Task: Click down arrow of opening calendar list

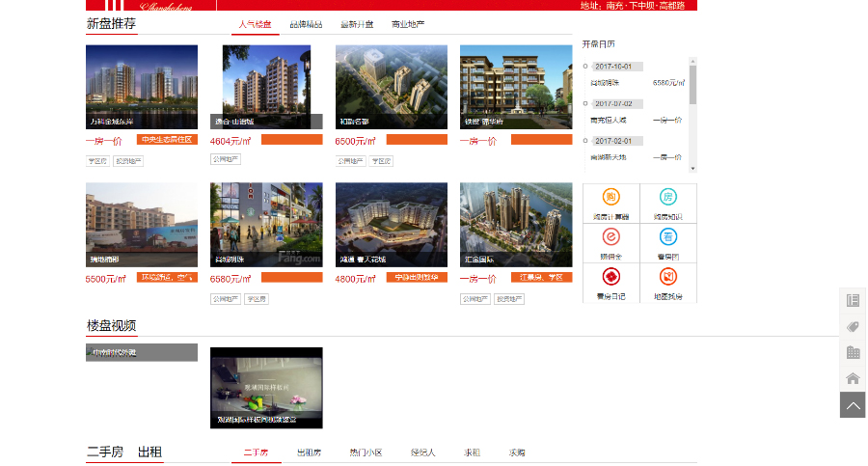Action: 692,169
